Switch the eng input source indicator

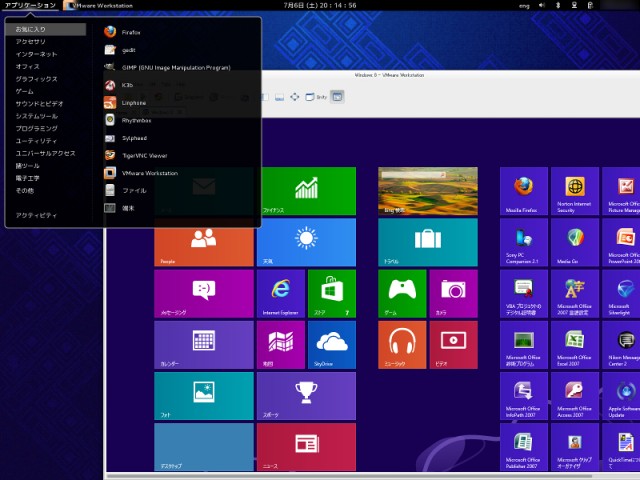click(524, 6)
